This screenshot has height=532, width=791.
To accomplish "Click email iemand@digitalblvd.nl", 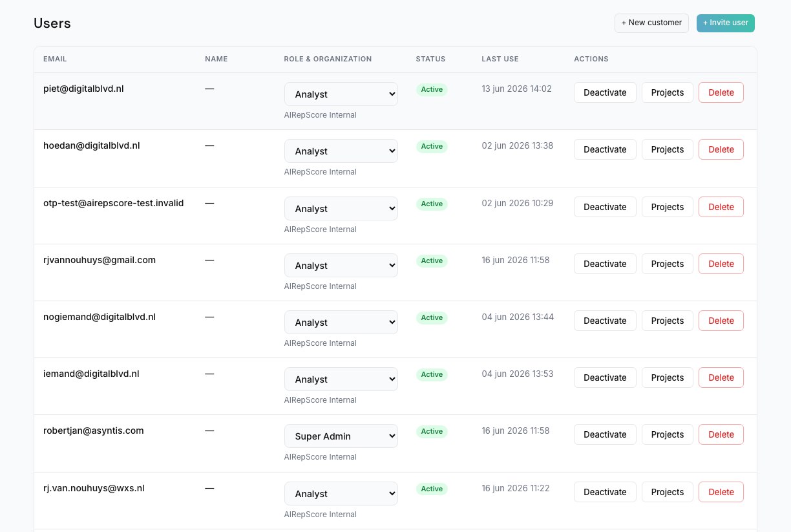I will 91,374.
